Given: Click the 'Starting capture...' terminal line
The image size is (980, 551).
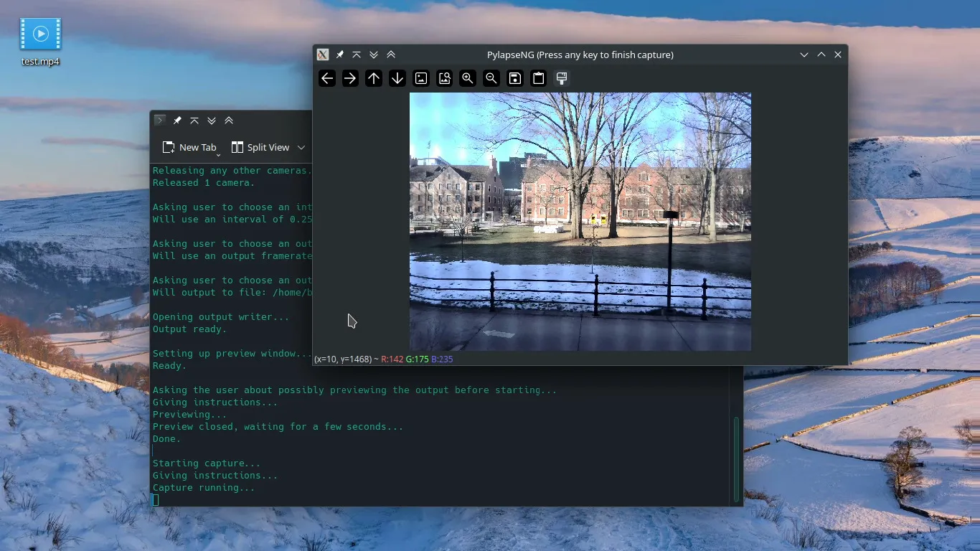Looking at the screenshot, I should click(x=207, y=463).
